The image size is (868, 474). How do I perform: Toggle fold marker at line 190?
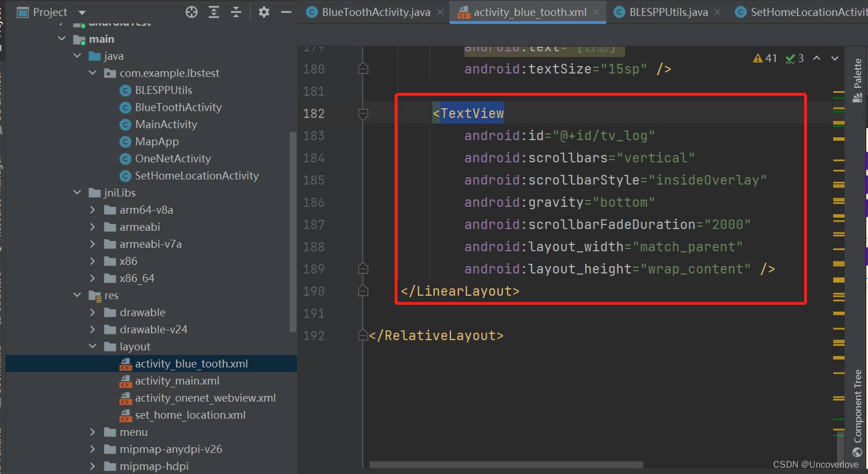click(363, 291)
